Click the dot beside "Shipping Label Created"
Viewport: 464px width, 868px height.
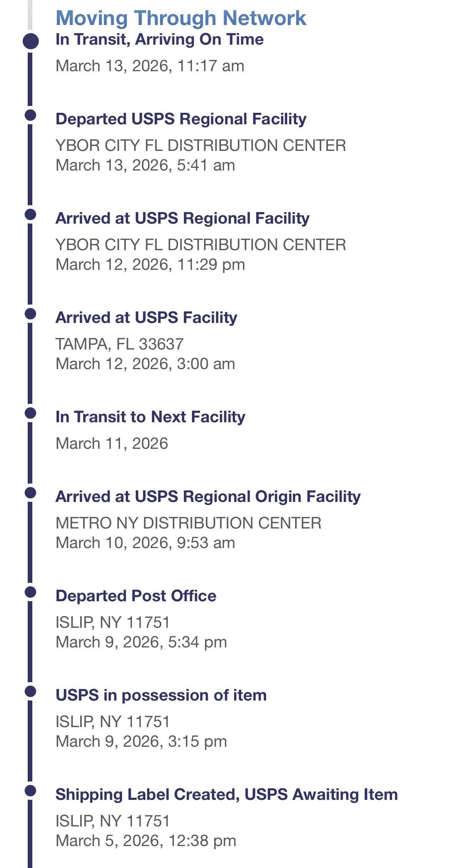pyautogui.click(x=30, y=791)
